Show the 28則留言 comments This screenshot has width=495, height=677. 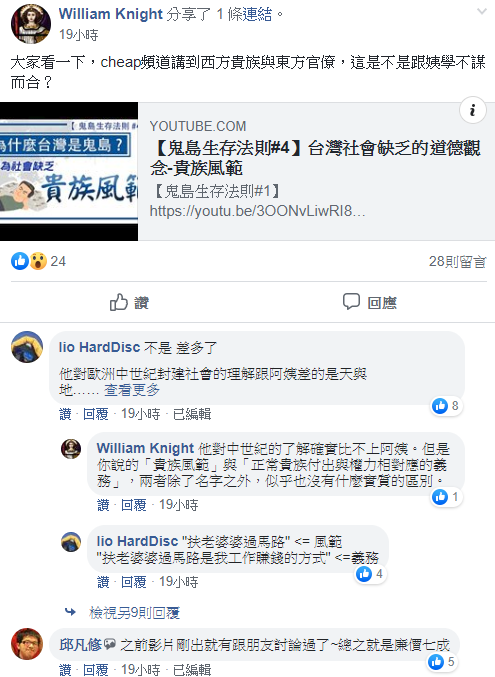point(457,261)
